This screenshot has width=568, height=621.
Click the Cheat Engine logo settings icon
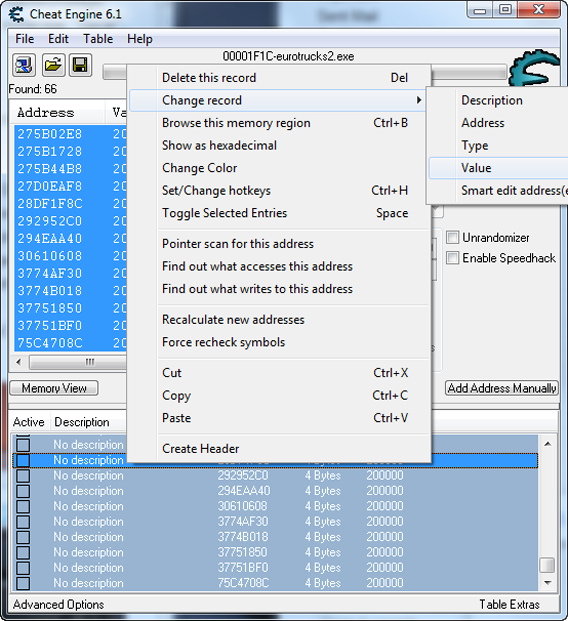(535, 68)
